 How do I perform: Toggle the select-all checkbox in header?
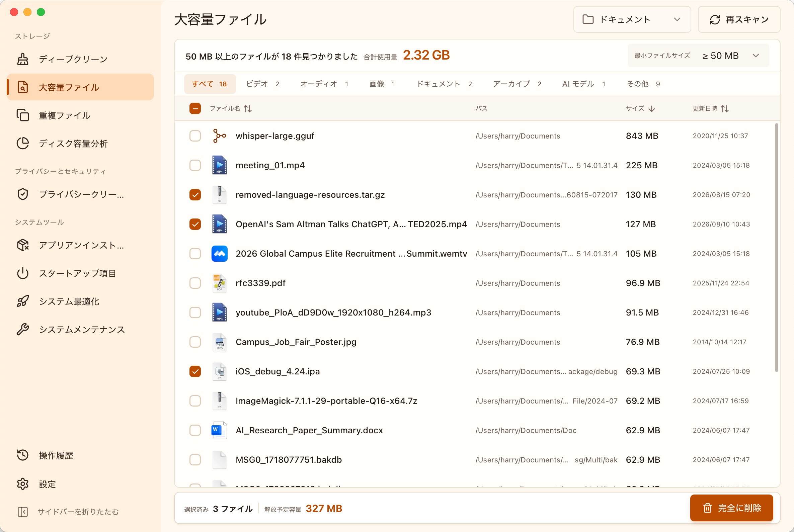click(195, 108)
